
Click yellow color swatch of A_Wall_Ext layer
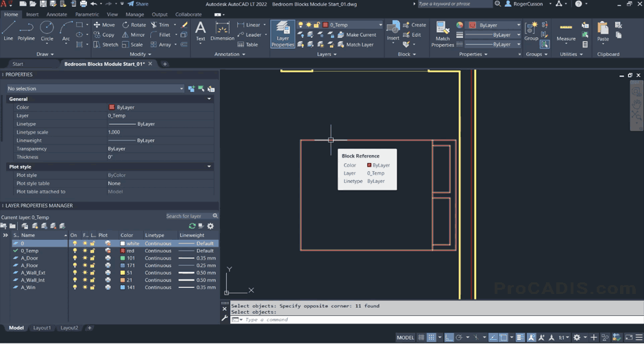click(123, 273)
